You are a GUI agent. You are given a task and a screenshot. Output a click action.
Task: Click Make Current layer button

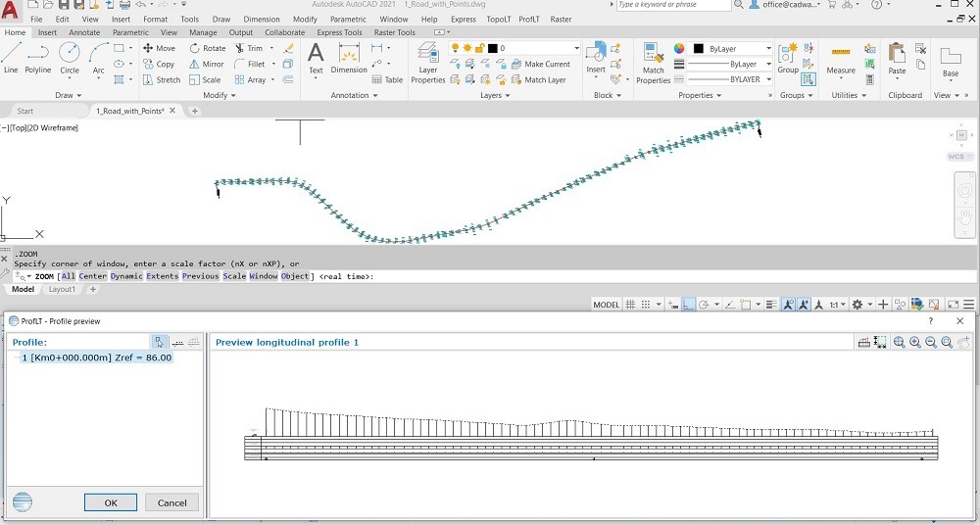541,64
